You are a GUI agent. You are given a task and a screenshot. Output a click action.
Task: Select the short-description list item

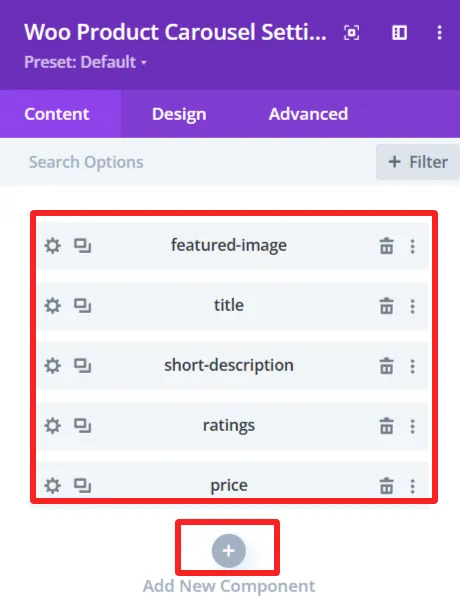tap(232, 366)
